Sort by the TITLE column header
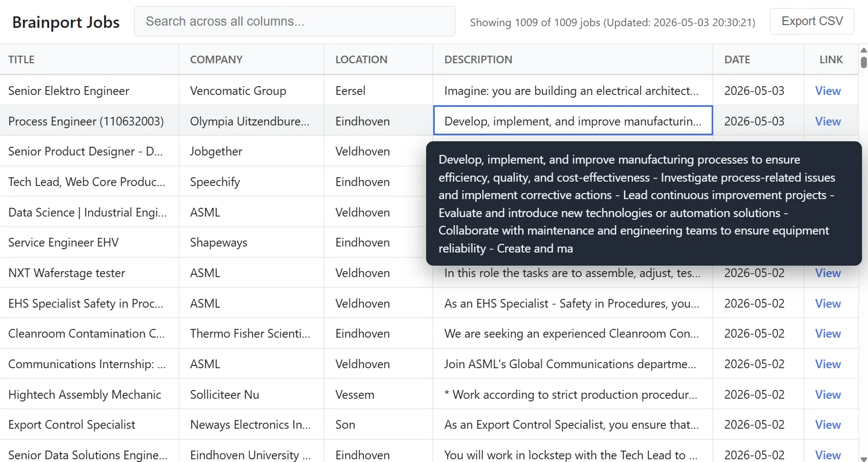Viewport: 868px width, 462px height. (x=89, y=59)
